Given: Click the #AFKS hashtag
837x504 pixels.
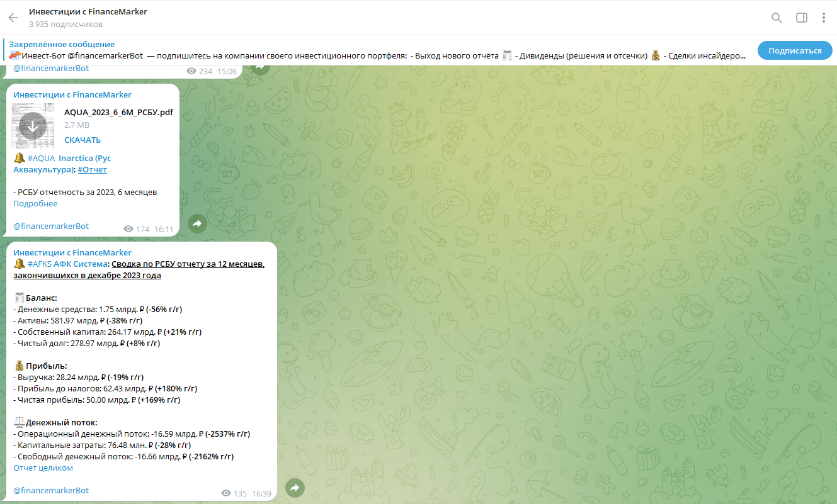Looking at the screenshot, I should [40, 264].
